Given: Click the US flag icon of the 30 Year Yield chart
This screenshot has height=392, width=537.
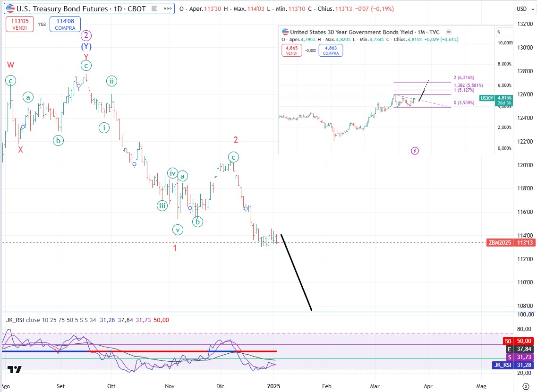Looking at the screenshot, I should tap(285, 32).
